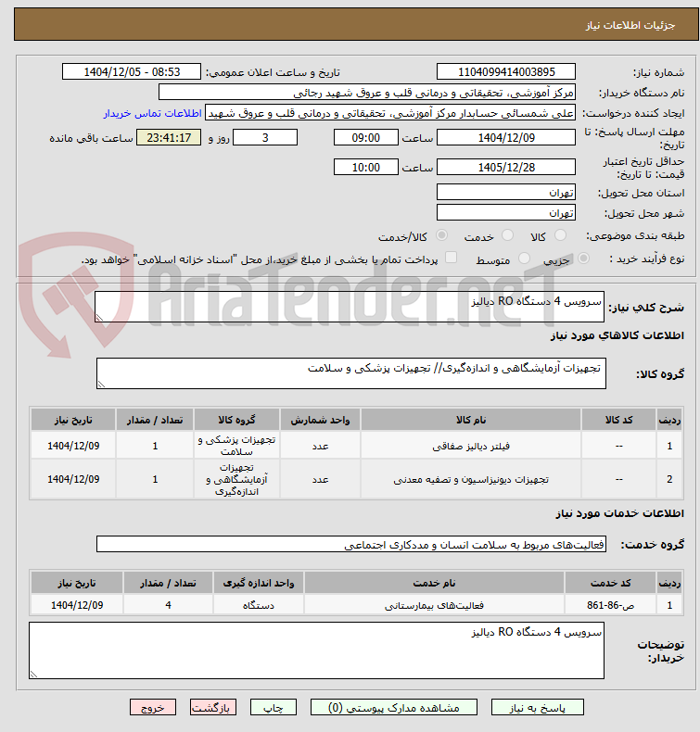This screenshot has height=732, width=700.
Task: Click the شهر محل تحویل field
Action: pyautogui.click(x=505, y=212)
